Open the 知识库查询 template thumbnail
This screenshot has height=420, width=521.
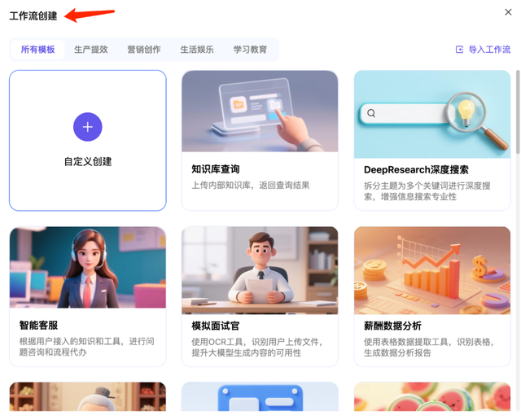tap(260, 111)
